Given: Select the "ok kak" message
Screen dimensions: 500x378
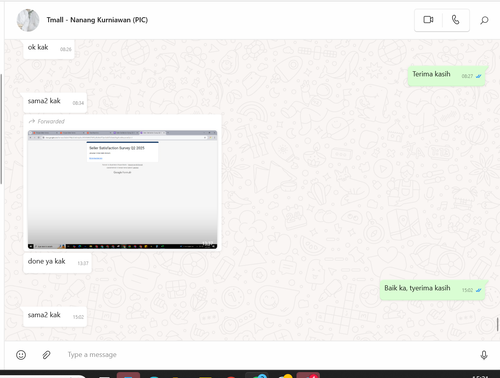Looking at the screenshot, I should click(x=49, y=48).
